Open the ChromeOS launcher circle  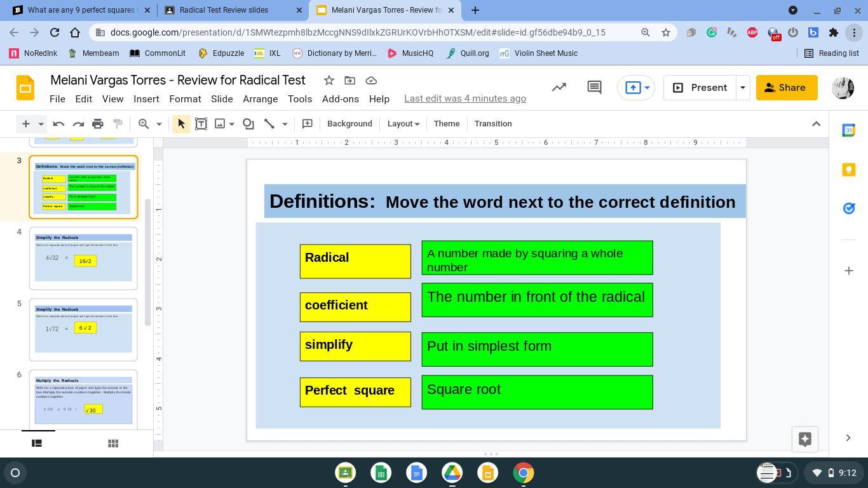(15, 473)
